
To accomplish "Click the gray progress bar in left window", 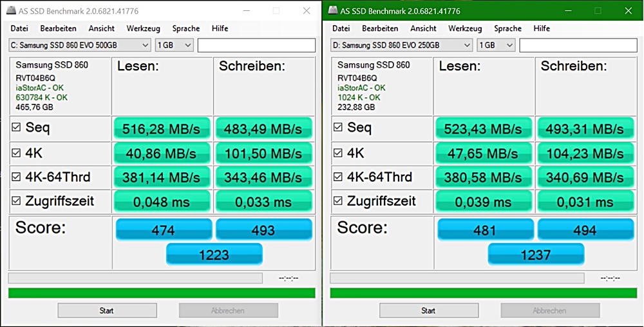I will tap(135, 279).
